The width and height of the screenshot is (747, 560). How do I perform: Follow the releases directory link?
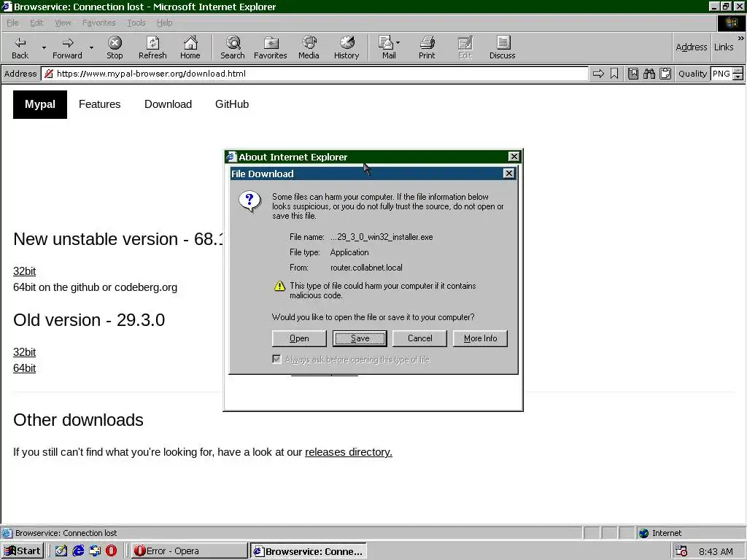(348, 452)
